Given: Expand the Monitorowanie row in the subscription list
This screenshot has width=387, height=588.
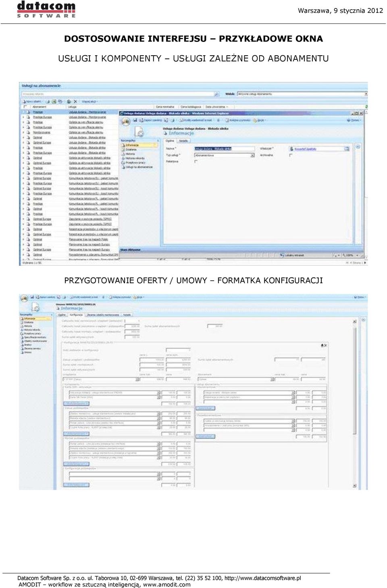Looking at the screenshot, I should [x=23, y=132].
